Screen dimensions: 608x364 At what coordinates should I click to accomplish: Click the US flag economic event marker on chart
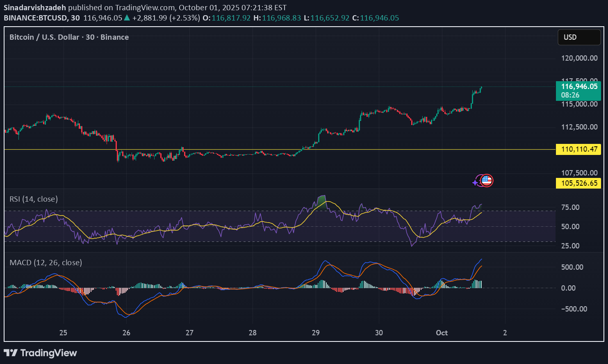click(x=486, y=180)
